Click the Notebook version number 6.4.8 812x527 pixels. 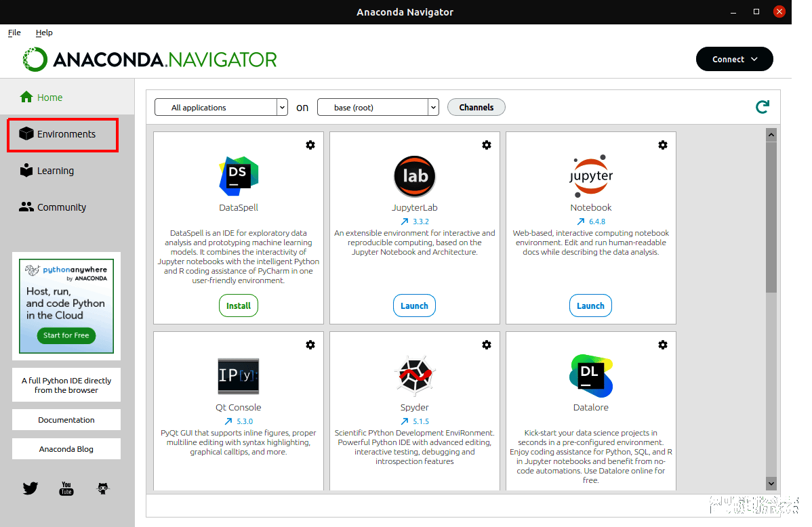click(x=597, y=222)
